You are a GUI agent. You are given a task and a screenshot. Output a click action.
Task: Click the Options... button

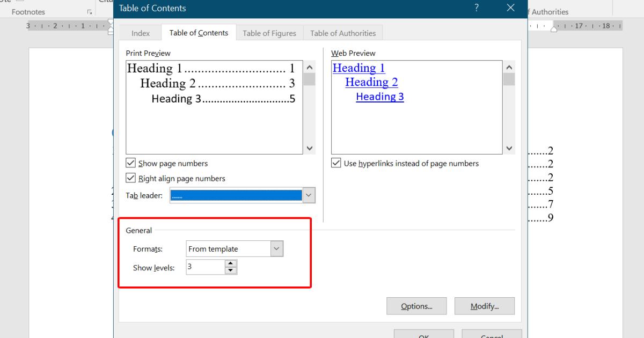point(416,306)
